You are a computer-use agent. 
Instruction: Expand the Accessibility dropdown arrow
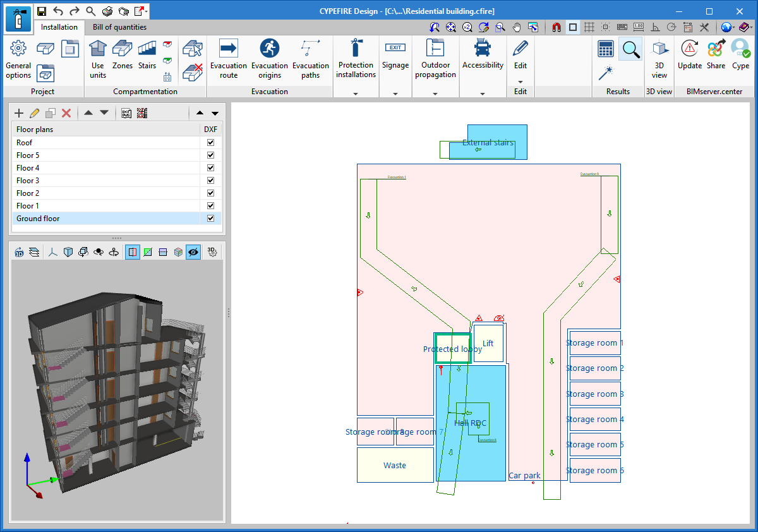(483, 94)
